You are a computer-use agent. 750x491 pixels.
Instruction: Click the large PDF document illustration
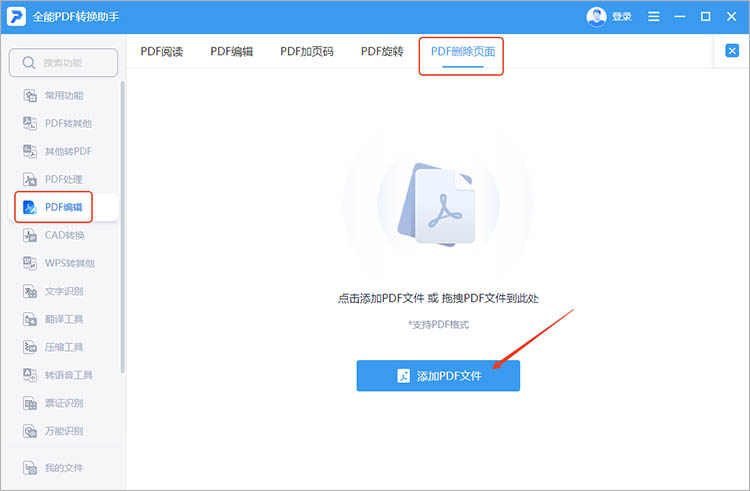(x=437, y=204)
